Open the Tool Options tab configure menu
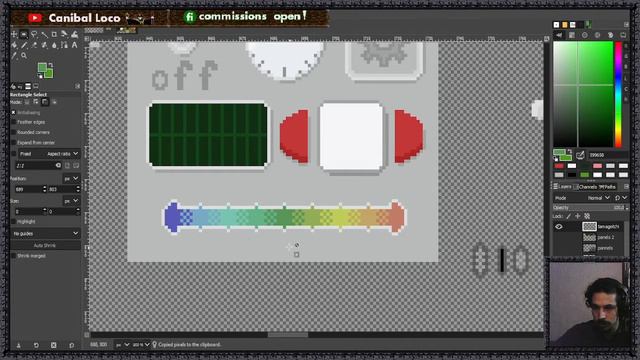Viewport: 640px width, 360px height. (78, 86)
